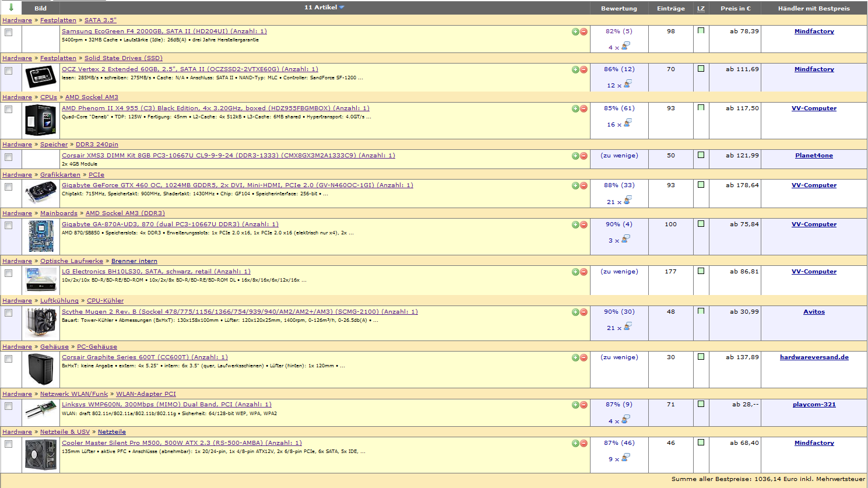Tick the LG Electronics BH10LS30 checkbox

coord(8,273)
